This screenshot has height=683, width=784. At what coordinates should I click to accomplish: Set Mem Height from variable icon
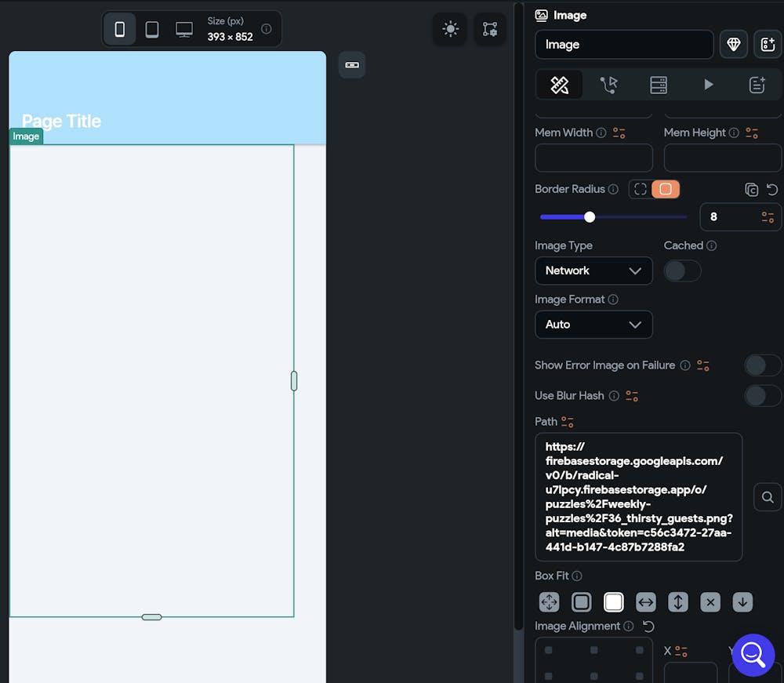752,133
